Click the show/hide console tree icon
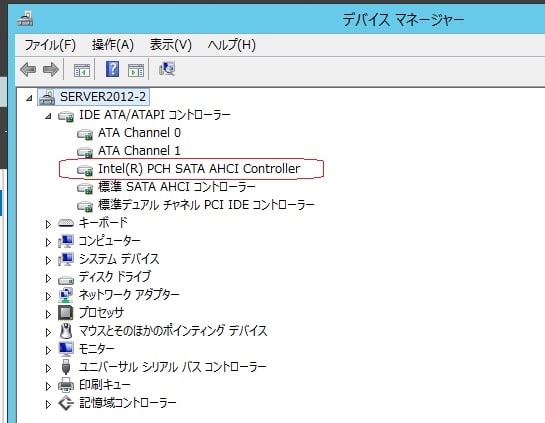Viewport: 545px width, 423px height. [82, 70]
